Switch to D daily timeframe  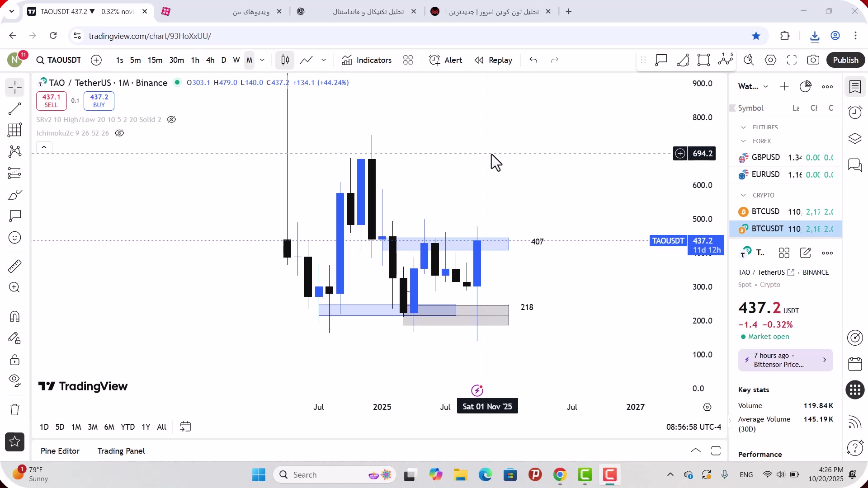pos(224,60)
